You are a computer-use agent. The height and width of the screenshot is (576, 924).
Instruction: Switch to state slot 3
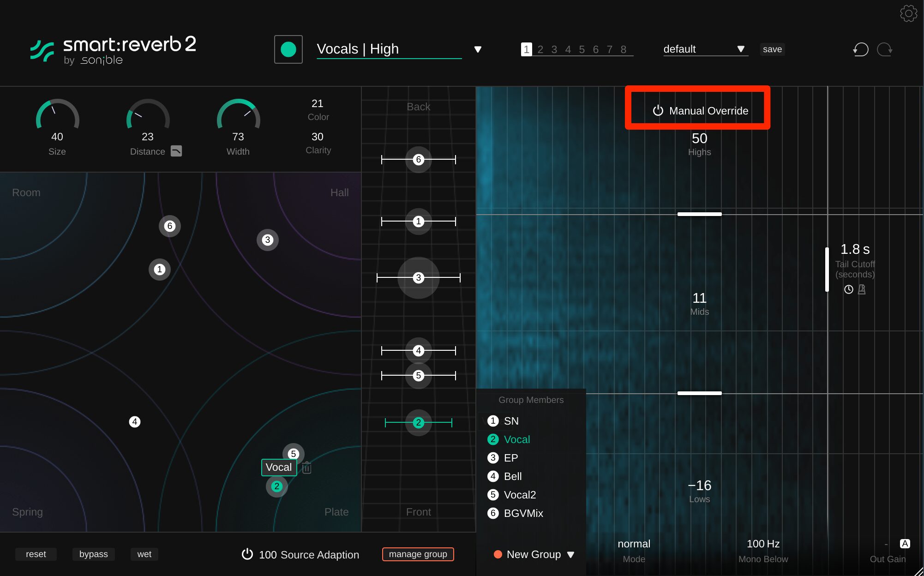[x=554, y=49]
